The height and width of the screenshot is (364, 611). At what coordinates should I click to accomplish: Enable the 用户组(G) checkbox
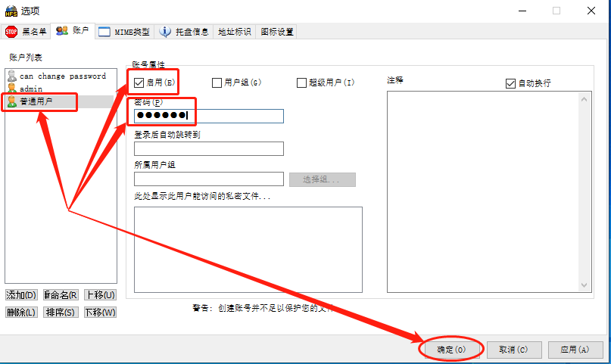click(x=217, y=82)
